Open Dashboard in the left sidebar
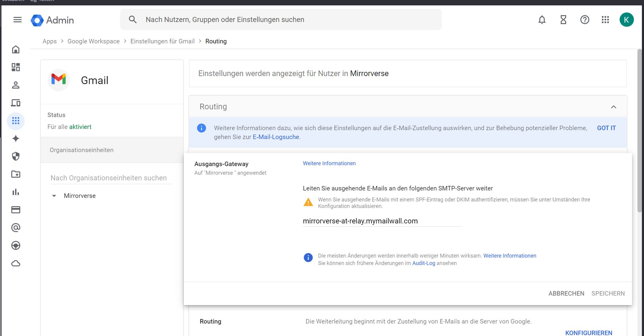Image resolution: width=644 pixels, height=336 pixels. 16,67
